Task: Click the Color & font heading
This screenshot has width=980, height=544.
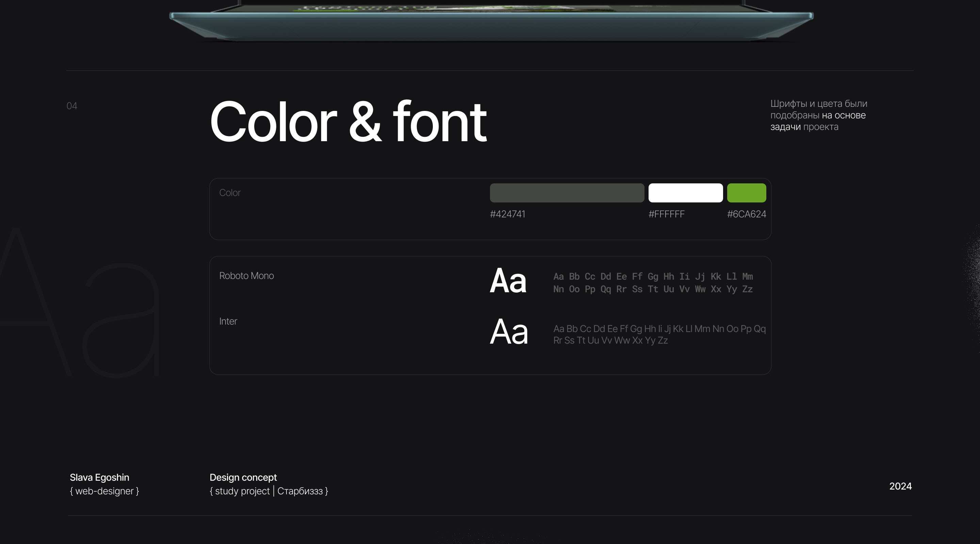Action: (348, 122)
